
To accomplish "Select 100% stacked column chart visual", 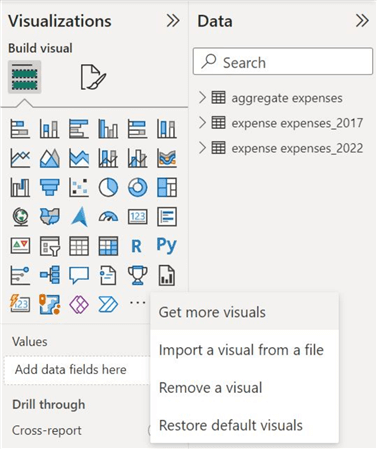I will [x=167, y=129].
